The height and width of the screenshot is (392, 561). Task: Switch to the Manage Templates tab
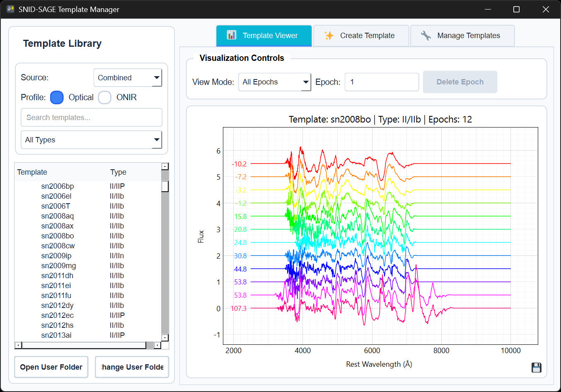pos(462,36)
